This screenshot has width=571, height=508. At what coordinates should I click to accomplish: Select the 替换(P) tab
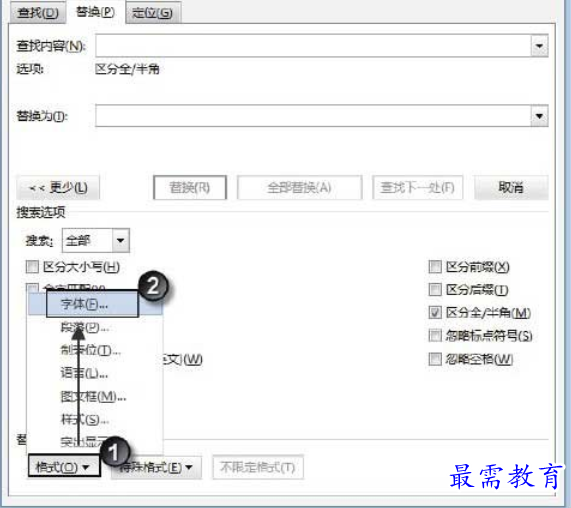coord(95,12)
